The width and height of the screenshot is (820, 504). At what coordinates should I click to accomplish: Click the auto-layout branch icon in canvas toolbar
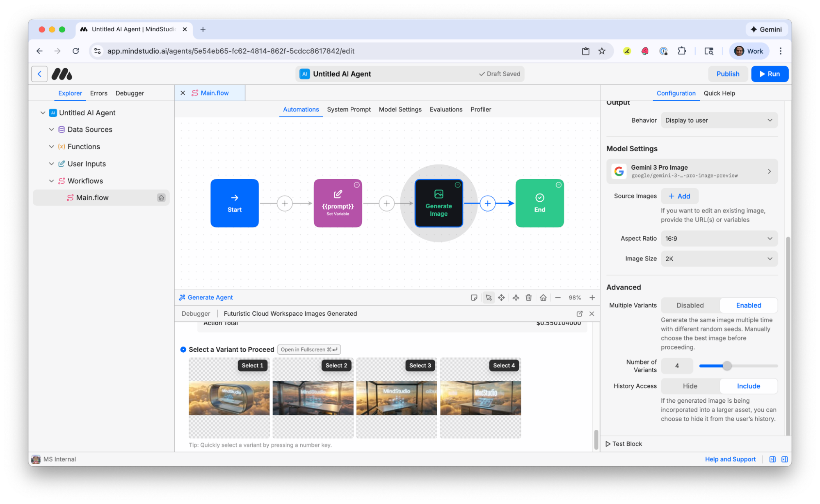click(x=516, y=297)
